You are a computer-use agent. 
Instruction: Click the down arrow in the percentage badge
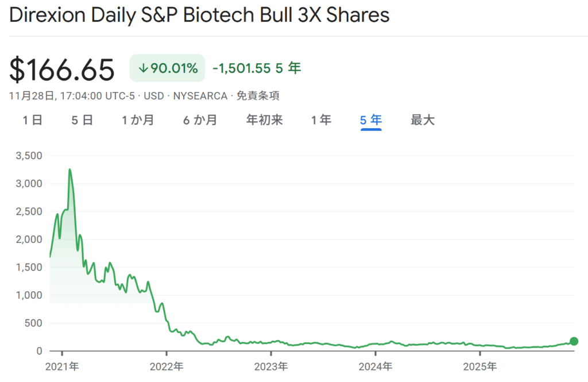point(143,68)
